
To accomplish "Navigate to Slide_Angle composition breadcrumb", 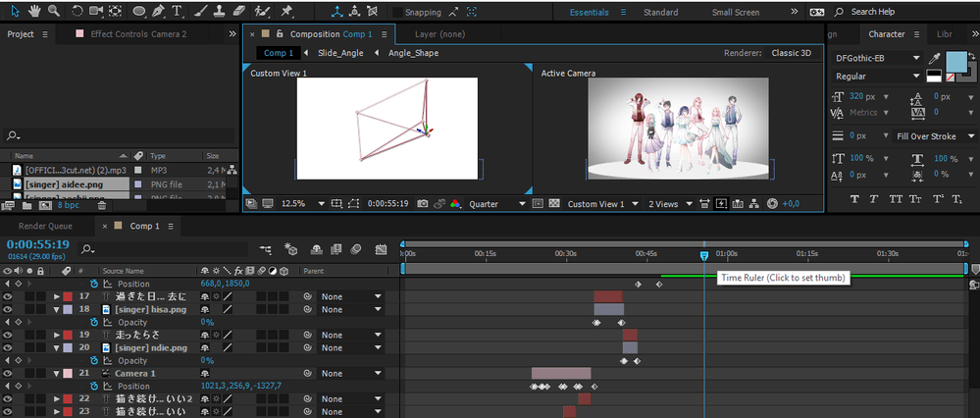I will coord(340,53).
